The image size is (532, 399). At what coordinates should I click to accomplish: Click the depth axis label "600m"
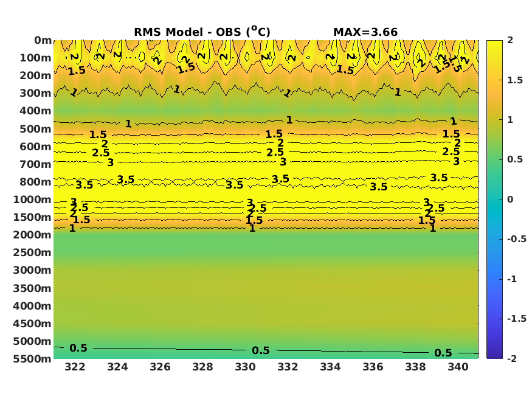(x=36, y=147)
